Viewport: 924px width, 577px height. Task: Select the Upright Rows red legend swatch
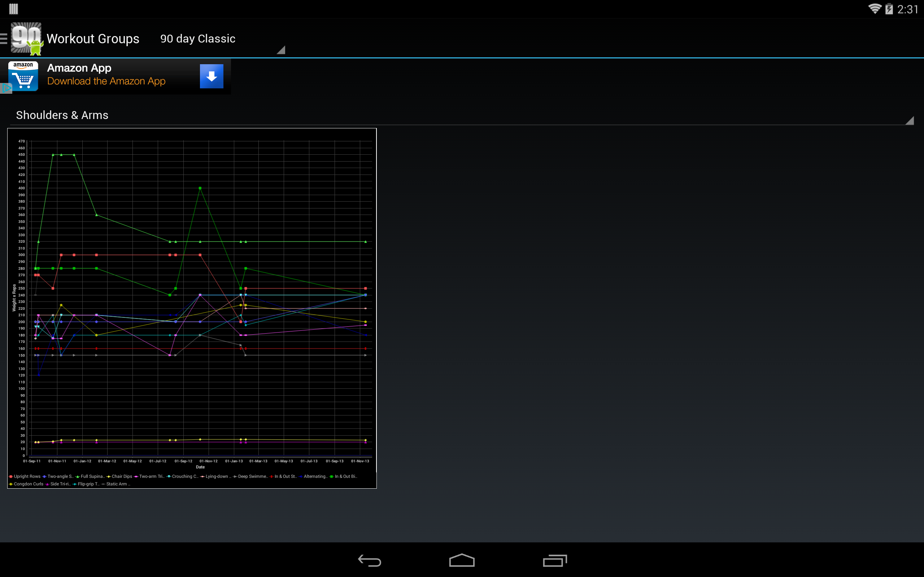click(x=11, y=476)
